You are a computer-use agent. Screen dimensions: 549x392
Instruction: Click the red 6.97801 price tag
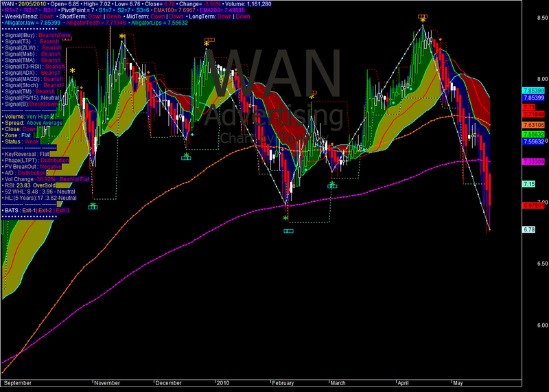coord(533,205)
